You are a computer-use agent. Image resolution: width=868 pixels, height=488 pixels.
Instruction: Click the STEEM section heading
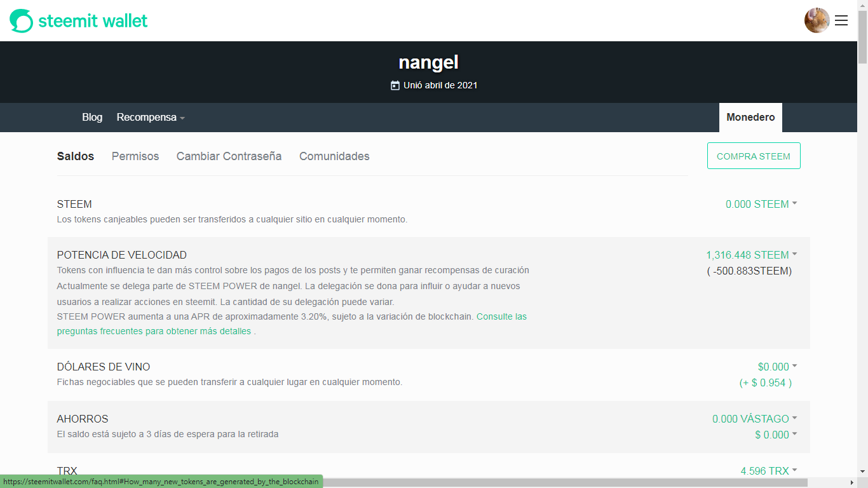pyautogui.click(x=74, y=204)
